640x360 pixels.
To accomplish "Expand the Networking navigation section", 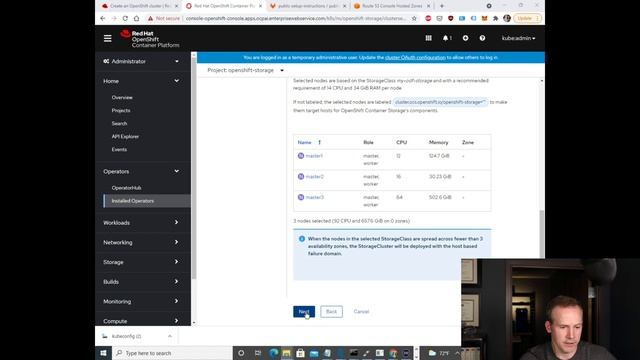I will [x=142, y=242].
